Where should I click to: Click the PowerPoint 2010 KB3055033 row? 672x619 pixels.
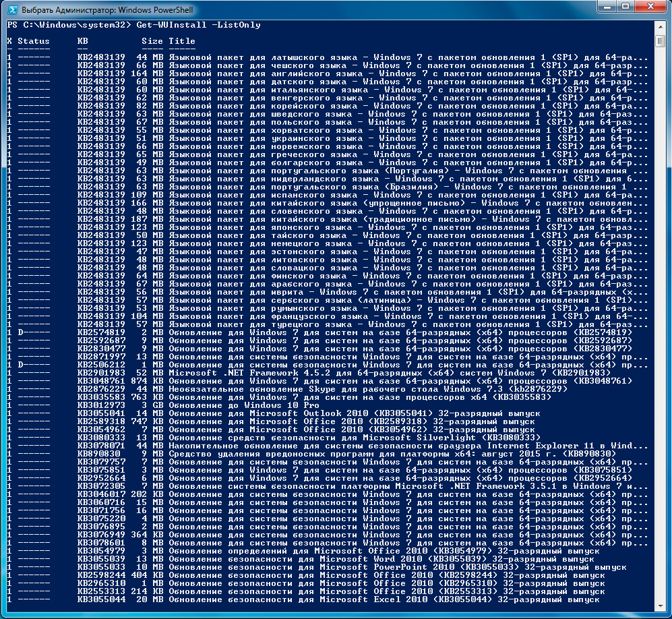[317, 568]
